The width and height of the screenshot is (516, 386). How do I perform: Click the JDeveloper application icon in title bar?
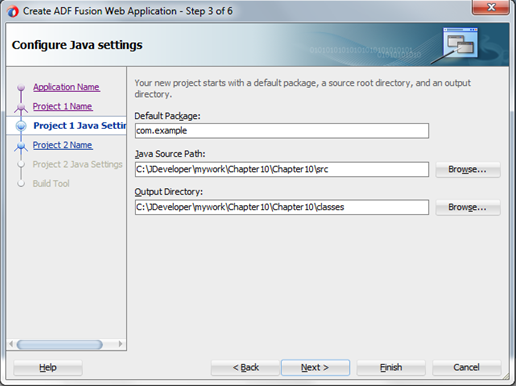pos(13,11)
